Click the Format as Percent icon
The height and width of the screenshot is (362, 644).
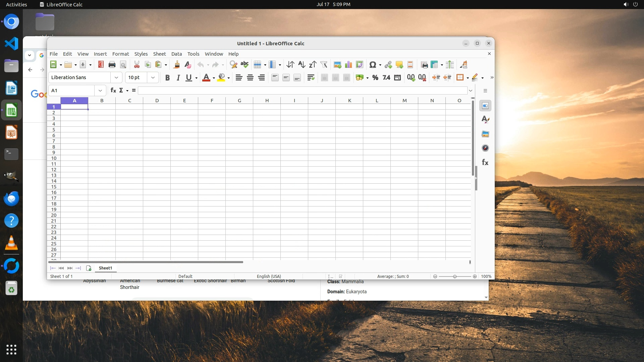375,78
